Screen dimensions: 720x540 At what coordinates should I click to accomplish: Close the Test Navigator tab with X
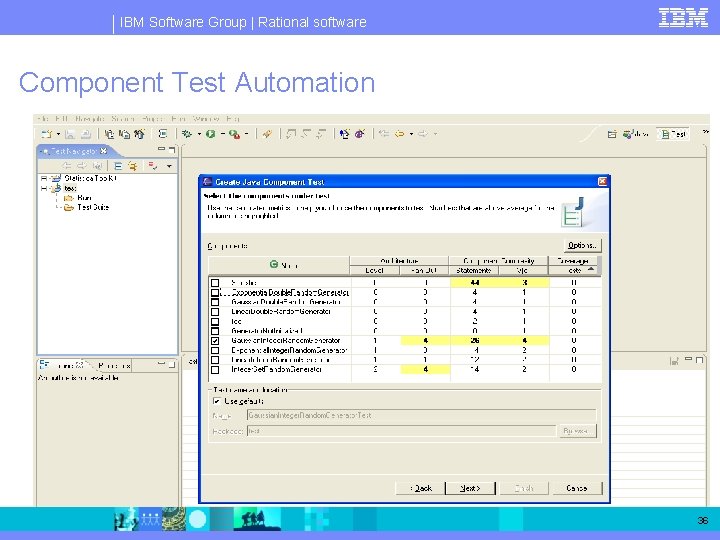coord(104,151)
